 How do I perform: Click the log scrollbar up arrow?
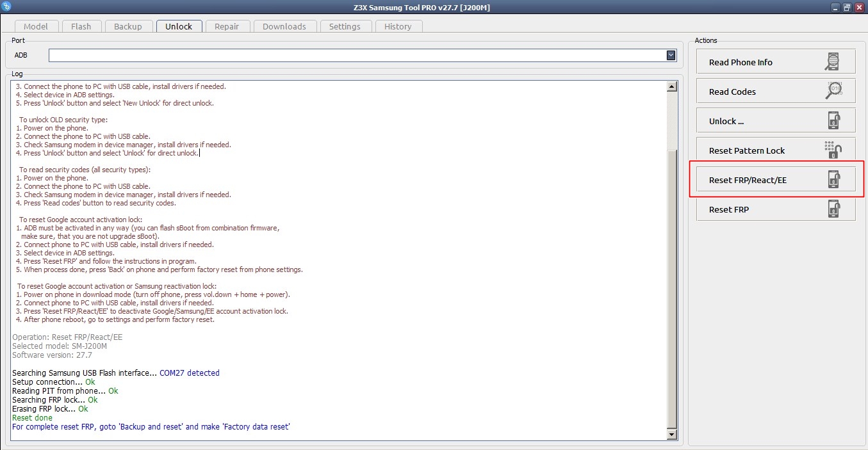(x=672, y=86)
